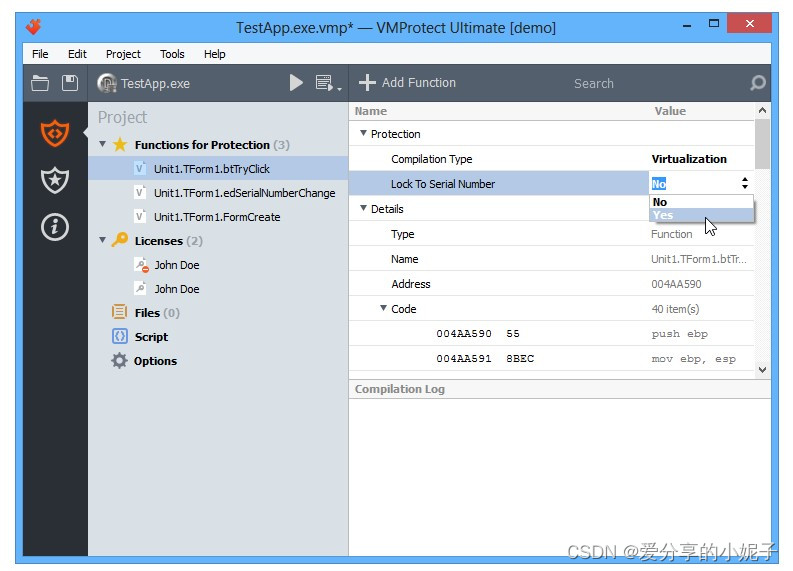Click the Name column header

pyautogui.click(x=371, y=111)
